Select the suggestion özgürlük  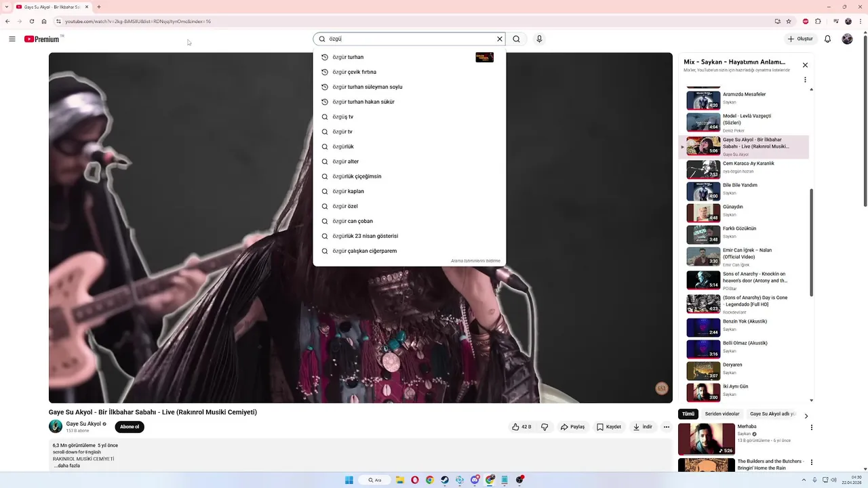(x=409, y=146)
